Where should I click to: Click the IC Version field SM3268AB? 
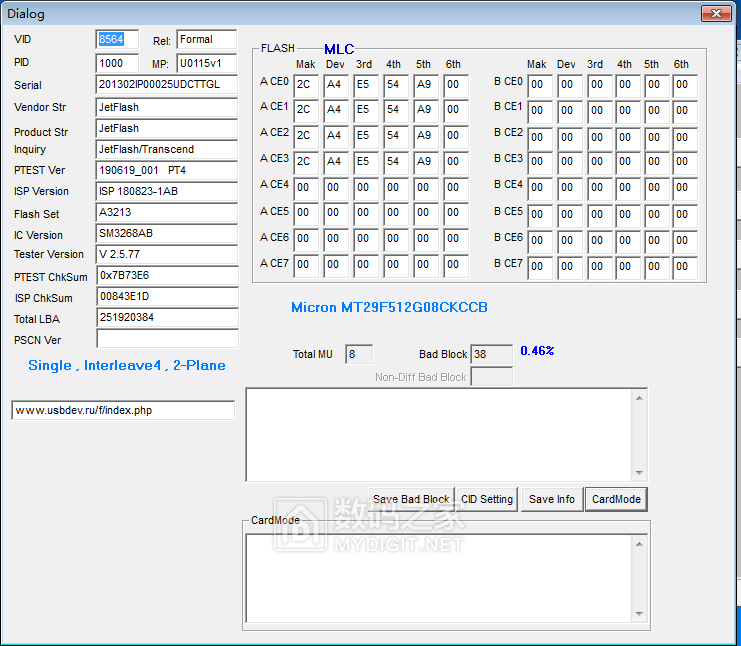point(167,233)
